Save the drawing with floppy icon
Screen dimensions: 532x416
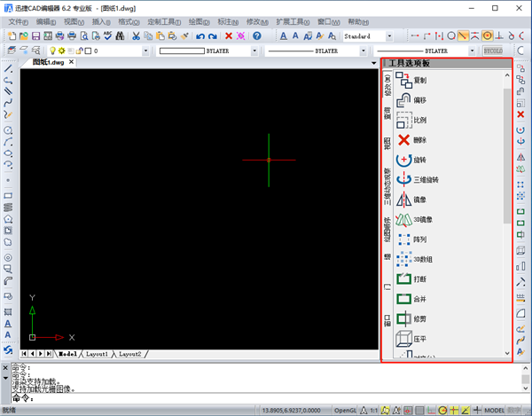[35, 35]
